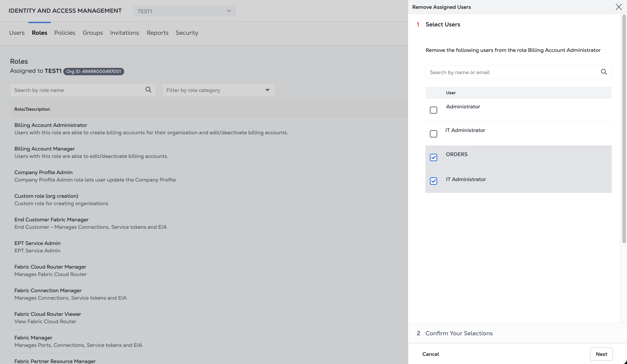This screenshot has height=364, width=627.
Task: Open the Filter by role category dropdown arrow
Action: pyautogui.click(x=267, y=90)
